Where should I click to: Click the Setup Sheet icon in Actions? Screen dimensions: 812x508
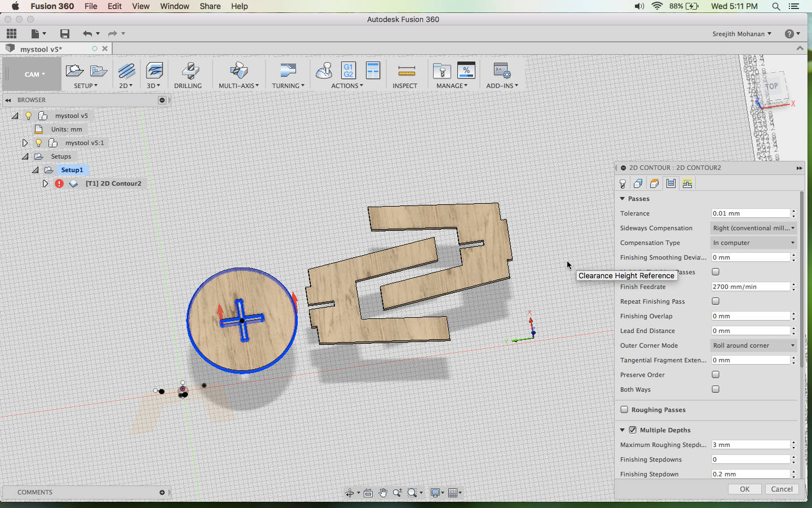pyautogui.click(x=373, y=71)
